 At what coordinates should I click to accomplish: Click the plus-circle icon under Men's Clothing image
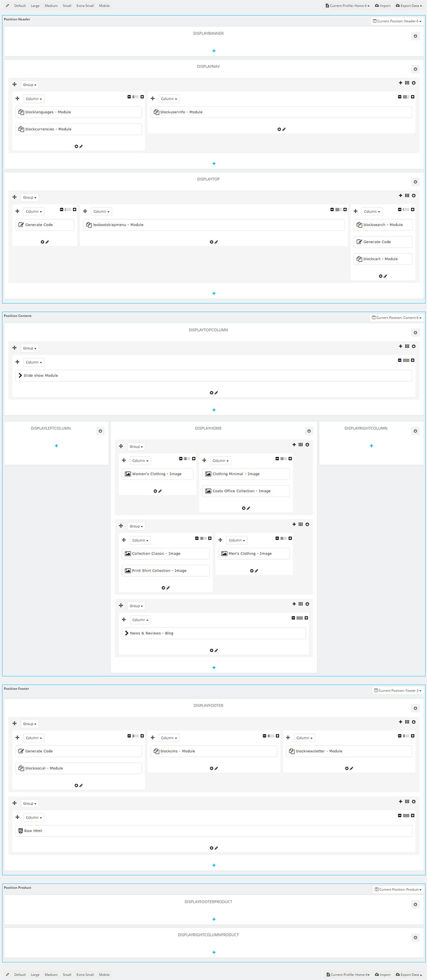click(x=252, y=570)
